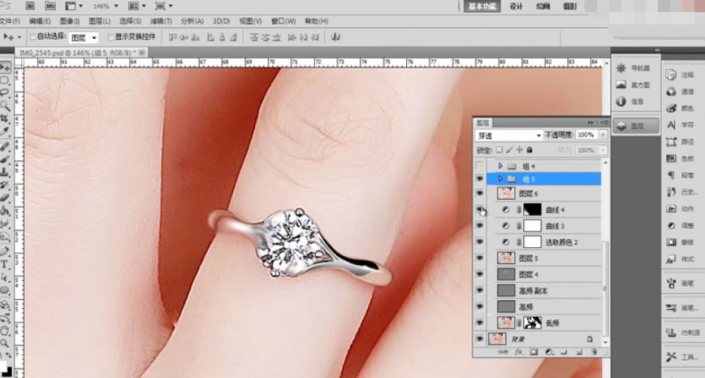Open the Brush panel icon
Viewport: 705px width, 378px height.
tap(671, 284)
